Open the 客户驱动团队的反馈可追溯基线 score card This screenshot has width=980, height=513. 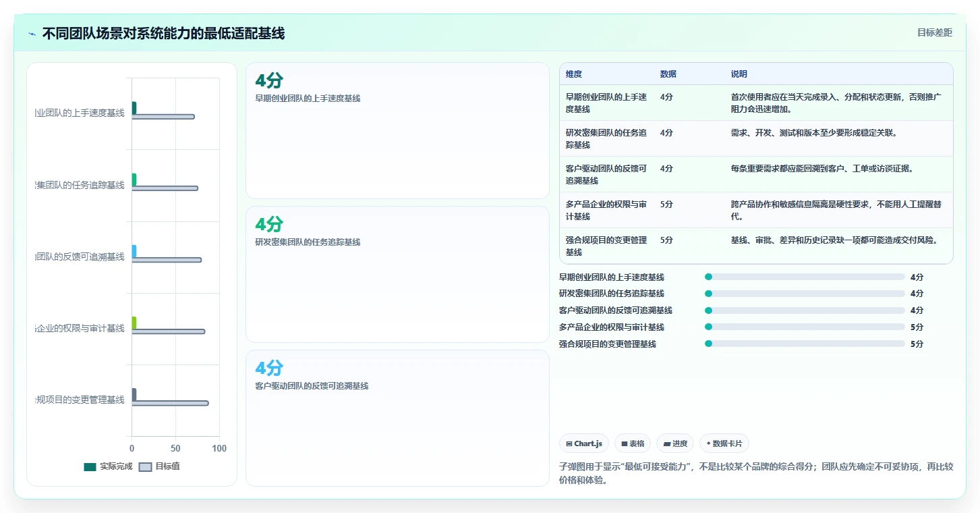(397, 418)
